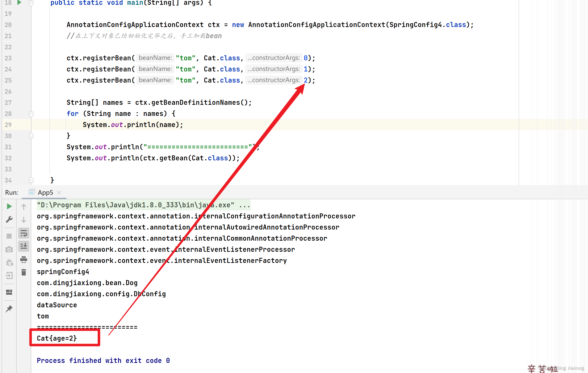Click 'com.dingjiaxiong.config.DbConfig' output line
The width and height of the screenshot is (588, 373).
coord(101,294)
